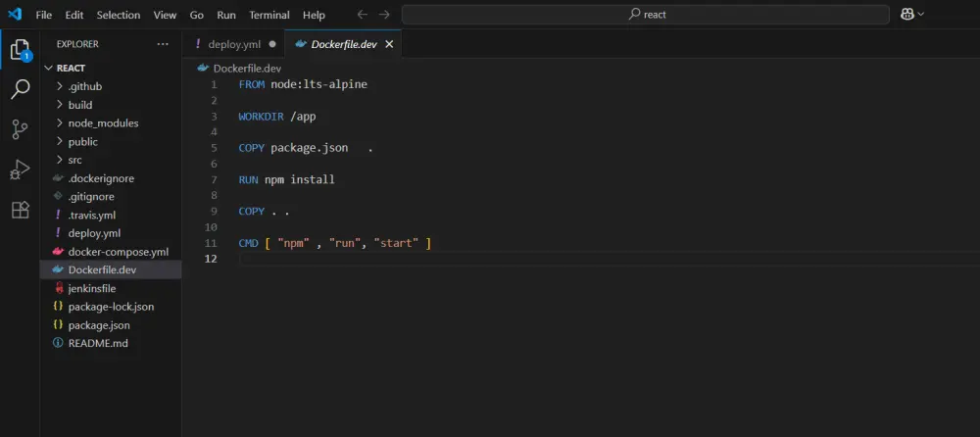Open the Help menu

click(x=314, y=15)
